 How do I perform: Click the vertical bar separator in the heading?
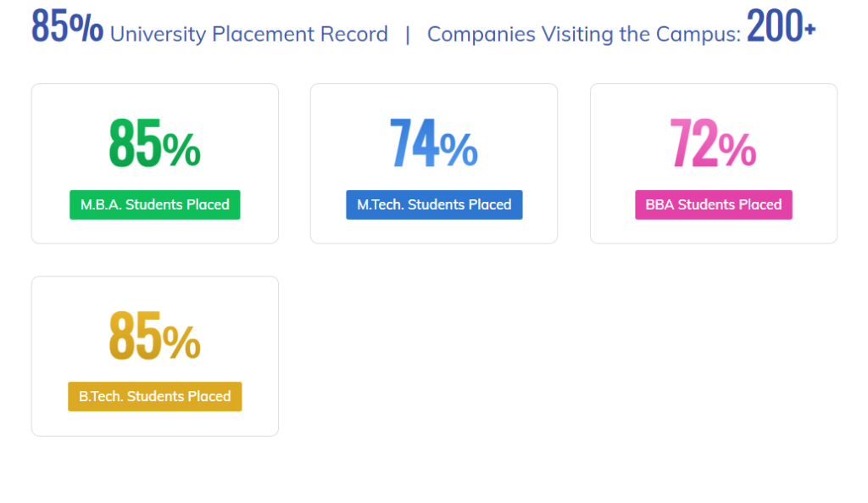408,35
